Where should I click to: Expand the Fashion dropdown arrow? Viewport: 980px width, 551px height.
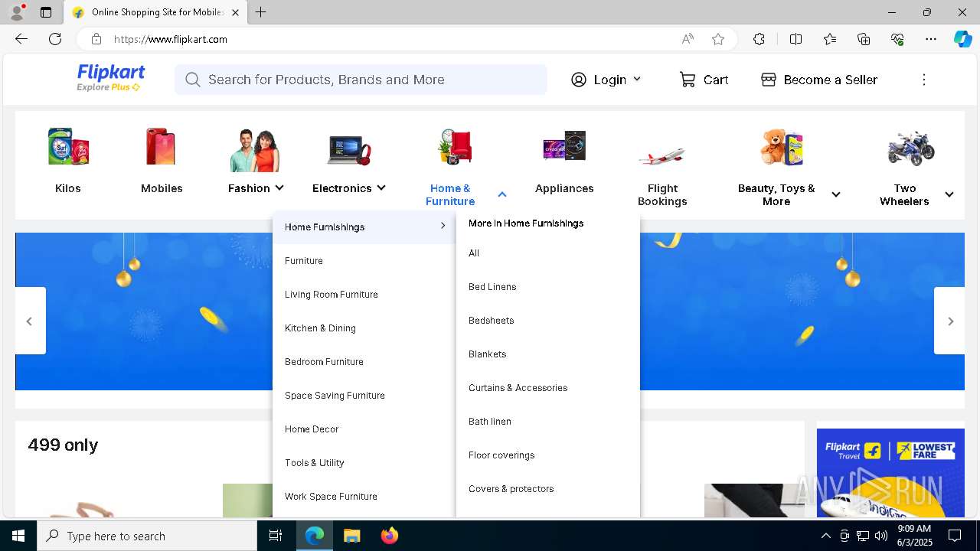pyautogui.click(x=279, y=187)
